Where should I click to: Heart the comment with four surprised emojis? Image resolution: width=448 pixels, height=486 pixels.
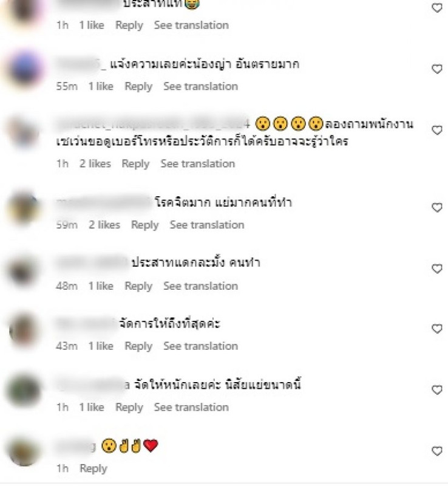437,130
